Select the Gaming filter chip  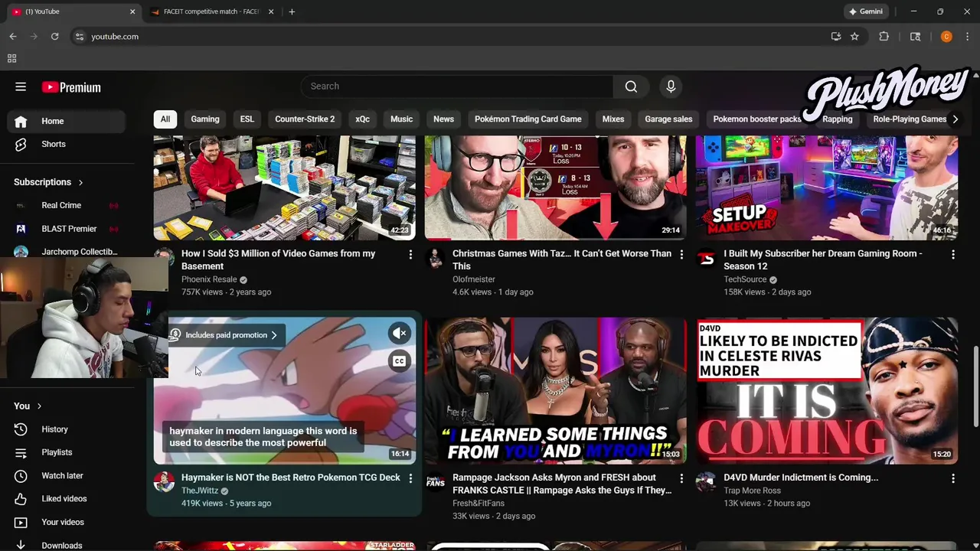coord(205,119)
